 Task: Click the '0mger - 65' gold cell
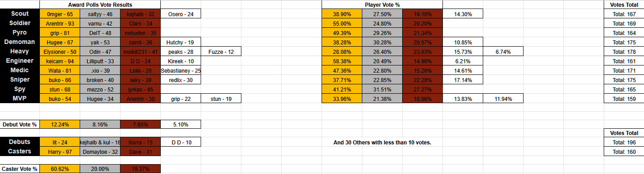(x=60, y=14)
